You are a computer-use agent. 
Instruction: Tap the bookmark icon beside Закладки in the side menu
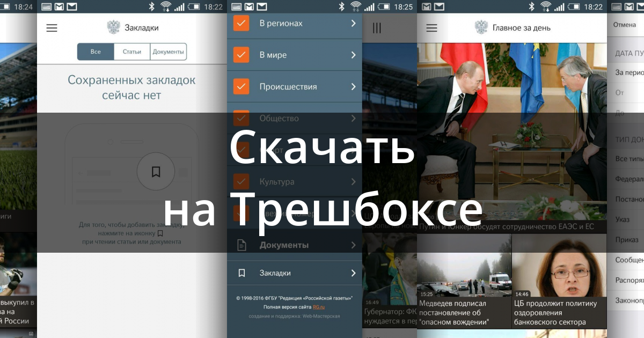click(241, 273)
